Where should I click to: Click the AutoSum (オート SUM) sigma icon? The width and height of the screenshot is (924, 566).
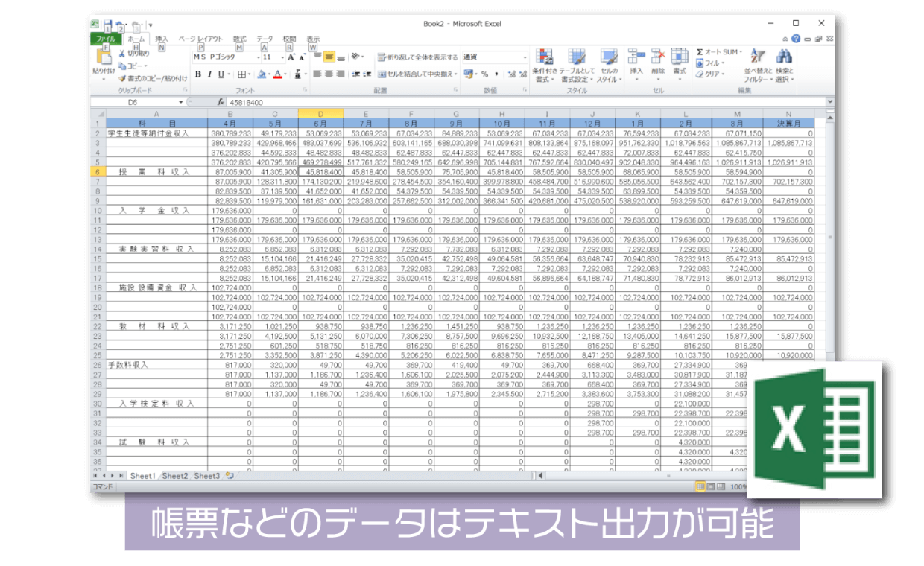[x=700, y=52]
